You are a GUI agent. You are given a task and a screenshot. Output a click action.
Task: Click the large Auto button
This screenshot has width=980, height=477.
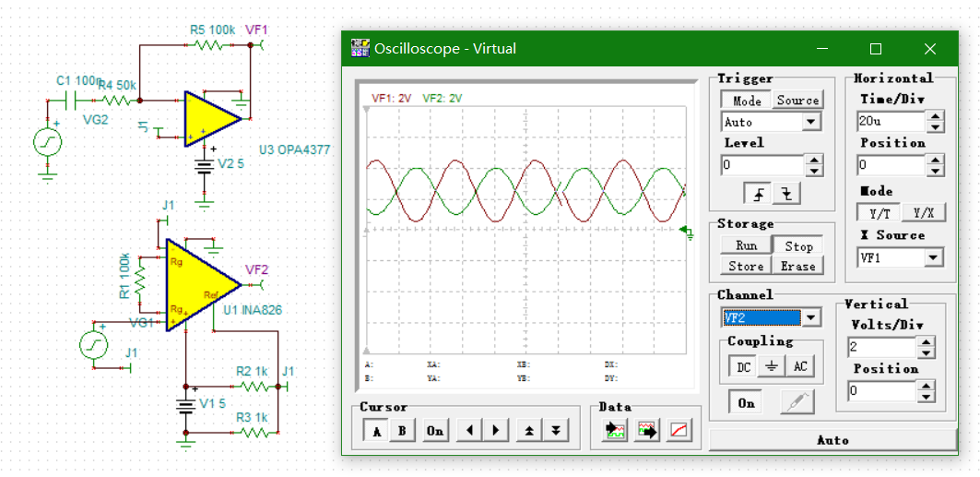pos(832,440)
